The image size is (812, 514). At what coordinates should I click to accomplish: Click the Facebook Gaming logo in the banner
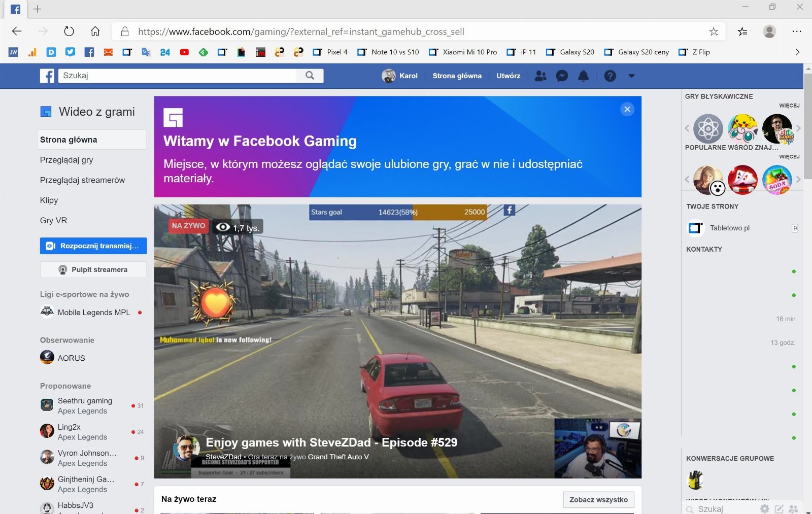[x=173, y=118]
